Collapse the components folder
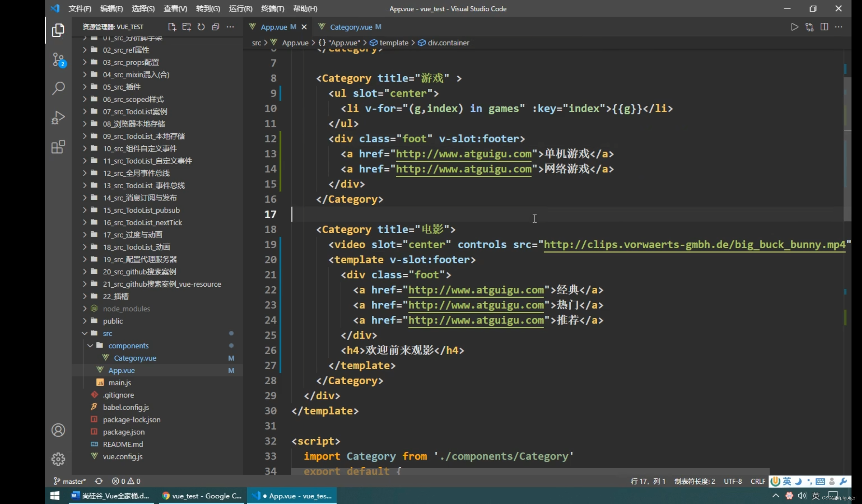Screen dimensions: 862x504 pyautogui.click(x=158, y=345)
